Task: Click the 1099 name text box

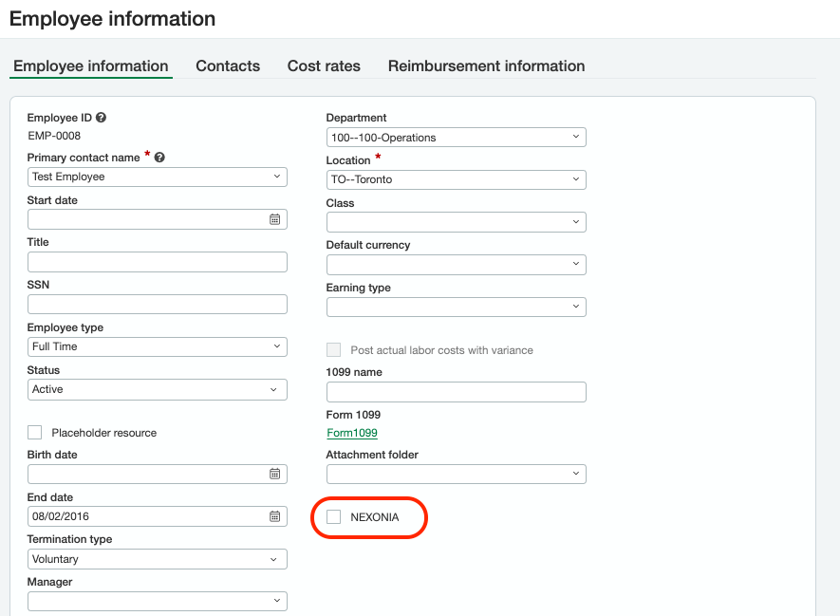Action: click(456, 392)
